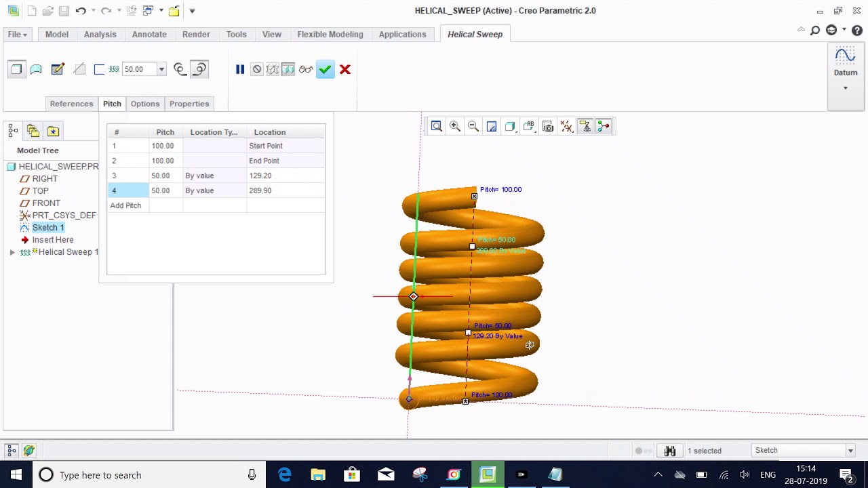
Task: Select left-handed rule helix icon
Action: click(x=180, y=68)
